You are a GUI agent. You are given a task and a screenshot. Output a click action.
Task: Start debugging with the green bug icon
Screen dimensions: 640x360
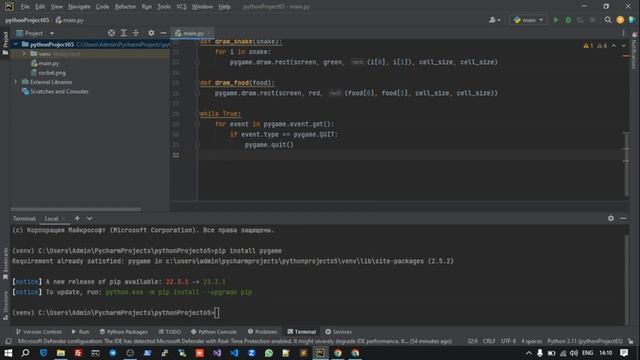pyautogui.click(x=568, y=20)
